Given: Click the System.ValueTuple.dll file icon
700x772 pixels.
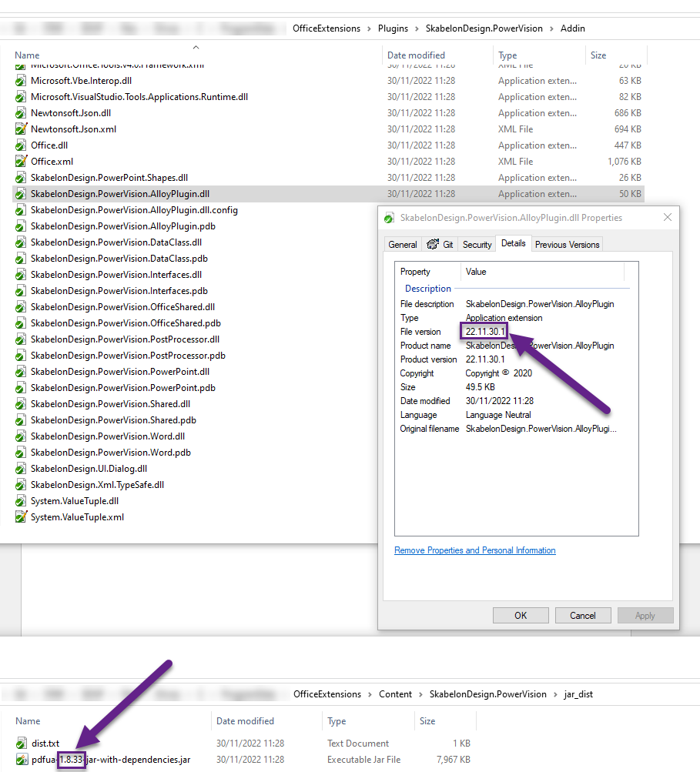Looking at the screenshot, I should (x=21, y=501).
